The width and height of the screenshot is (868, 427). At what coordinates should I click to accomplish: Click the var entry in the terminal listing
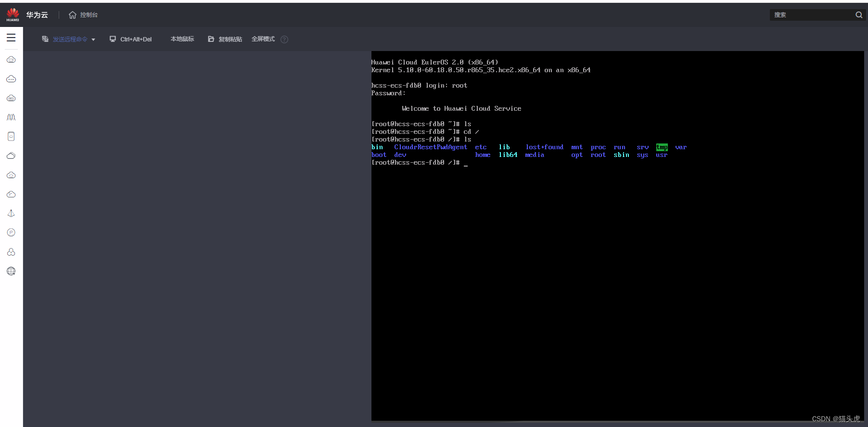(x=681, y=147)
